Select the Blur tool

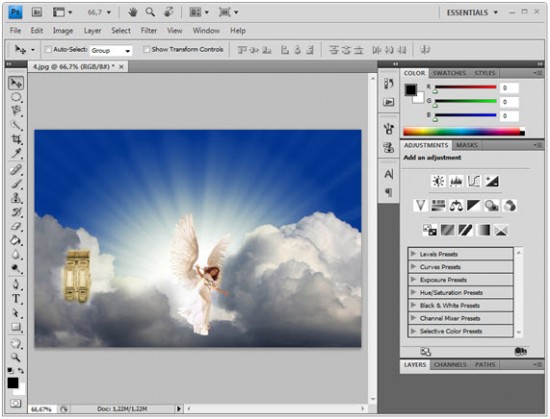[16, 255]
